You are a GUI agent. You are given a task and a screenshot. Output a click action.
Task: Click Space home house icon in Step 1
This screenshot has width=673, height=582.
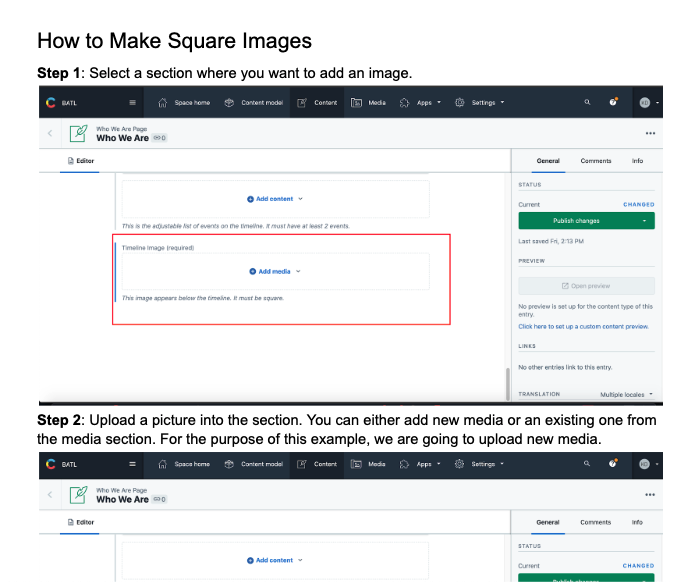pos(162,103)
